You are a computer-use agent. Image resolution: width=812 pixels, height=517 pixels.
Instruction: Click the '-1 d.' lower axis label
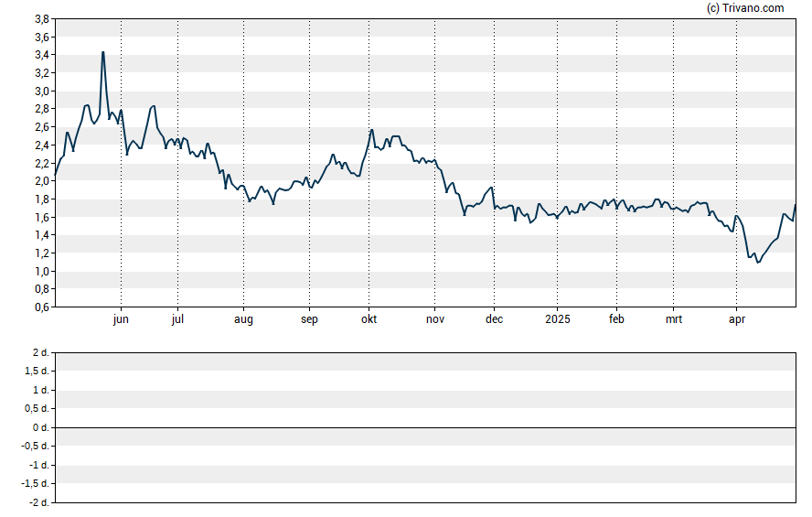coord(38,465)
